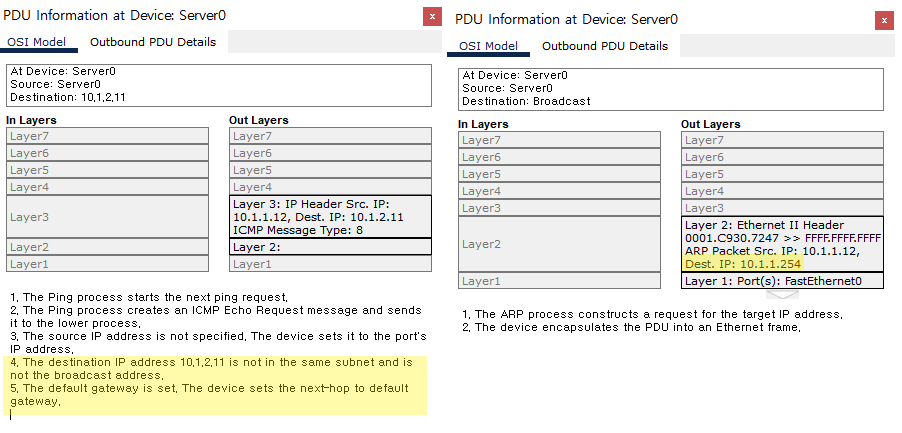This screenshot has width=902, height=433.
Task: Close the left PDU Information window
Action: tap(432, 16)
